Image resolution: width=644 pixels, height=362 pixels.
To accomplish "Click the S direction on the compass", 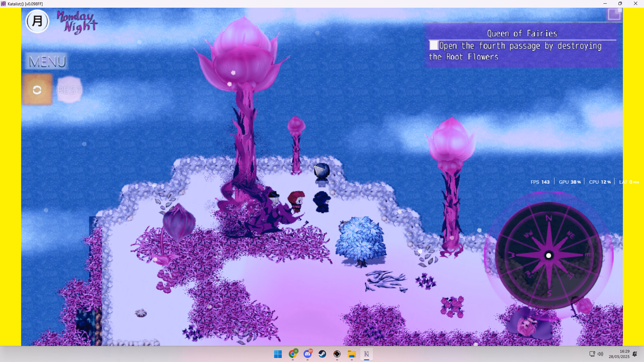I will point(549,293).
